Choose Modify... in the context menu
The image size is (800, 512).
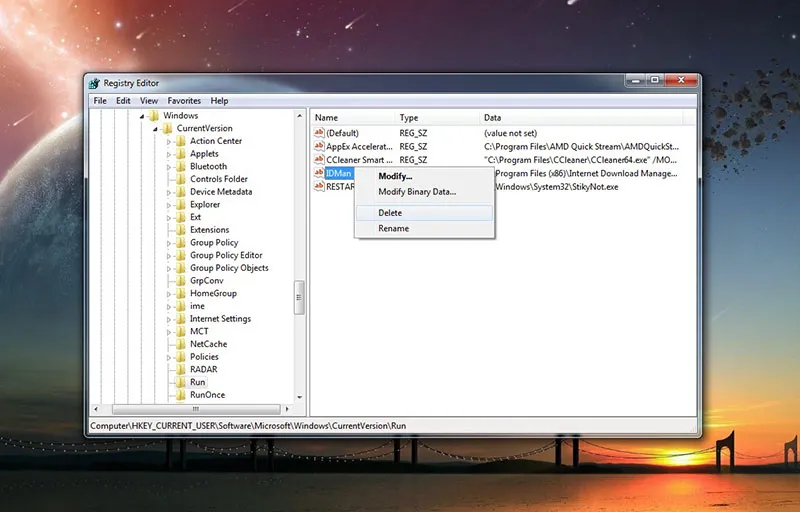coord(395,176)
